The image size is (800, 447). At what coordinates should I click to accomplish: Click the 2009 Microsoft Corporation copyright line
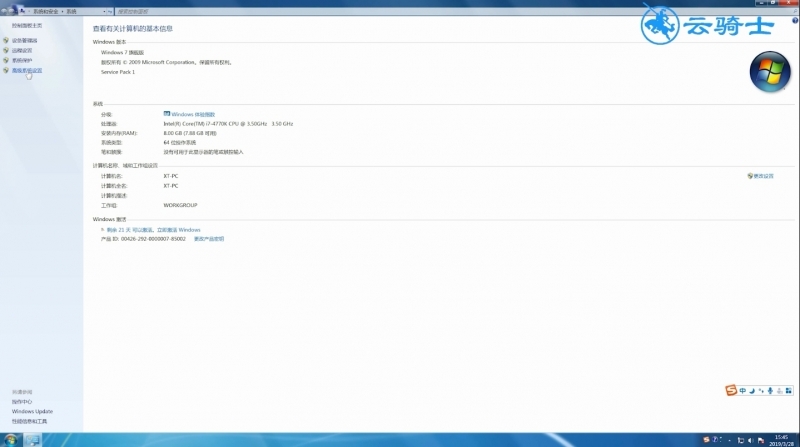coord(166,62)
